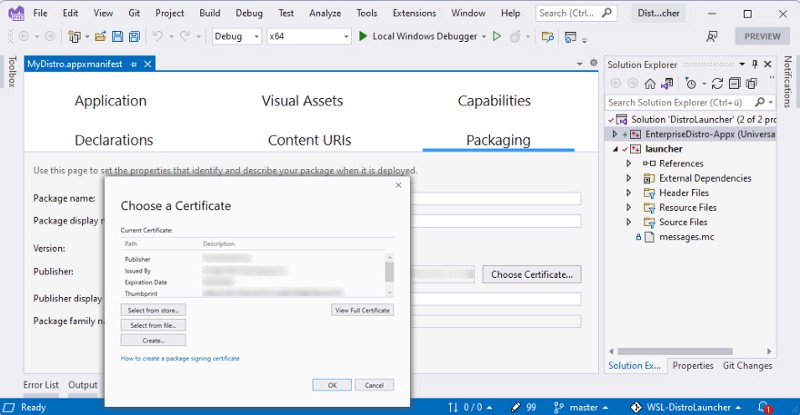800x415 pixels.
Task: Click the Start Without Debugging icon
Action: click(496, 36)
